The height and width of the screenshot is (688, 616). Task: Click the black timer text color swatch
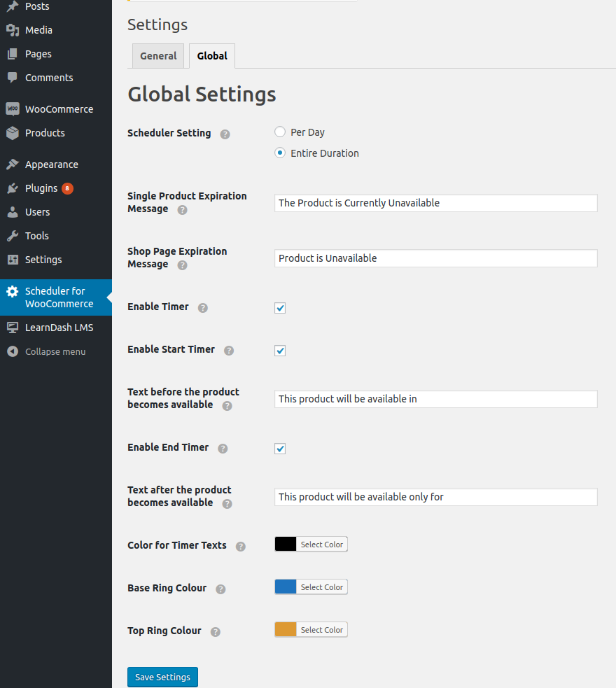286,544
